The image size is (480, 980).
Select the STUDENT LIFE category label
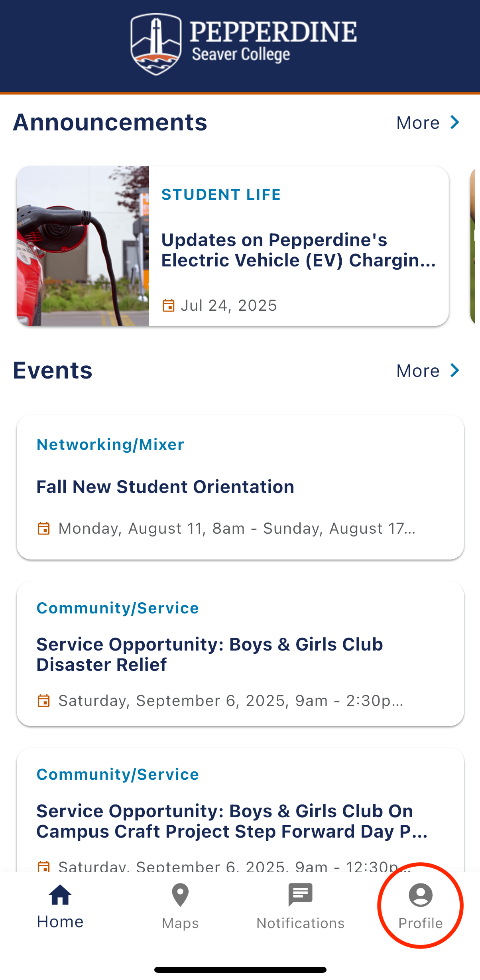[221, 195]
